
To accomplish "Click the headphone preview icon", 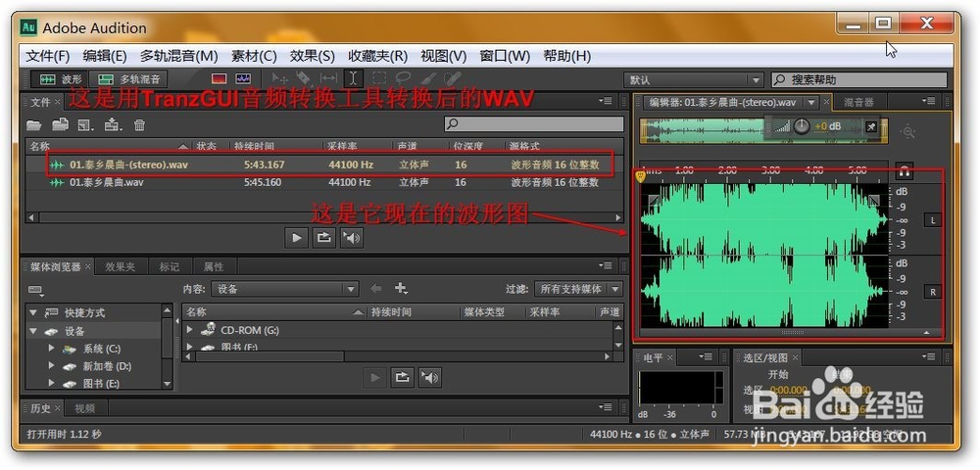I will 904,169.
